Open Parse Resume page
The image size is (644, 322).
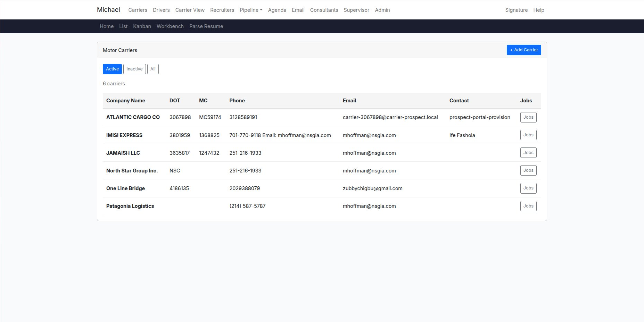[206, 26]
